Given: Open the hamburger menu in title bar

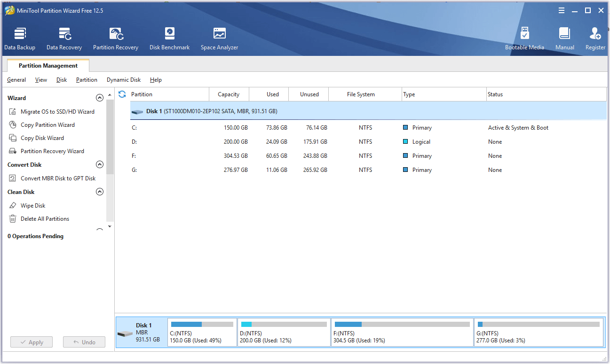Looking at the screenshot, I should (x=562, y=10).
